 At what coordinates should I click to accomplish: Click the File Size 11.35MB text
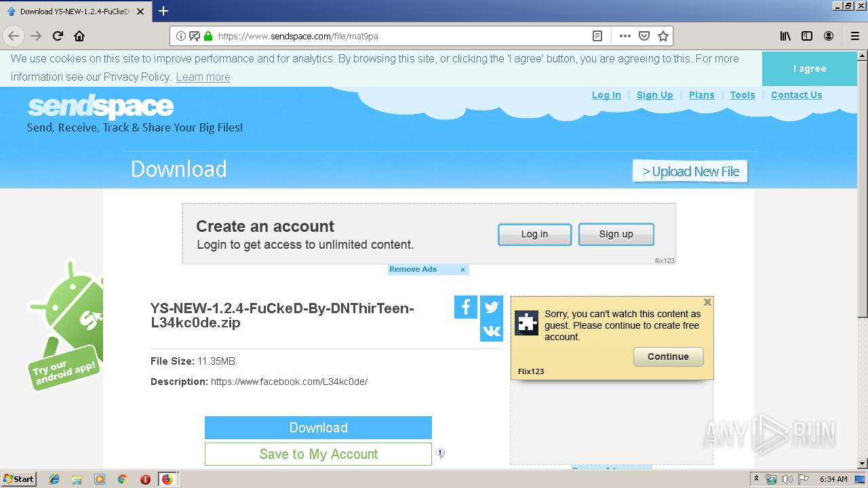pyautogui.click(x=193, y=361)
